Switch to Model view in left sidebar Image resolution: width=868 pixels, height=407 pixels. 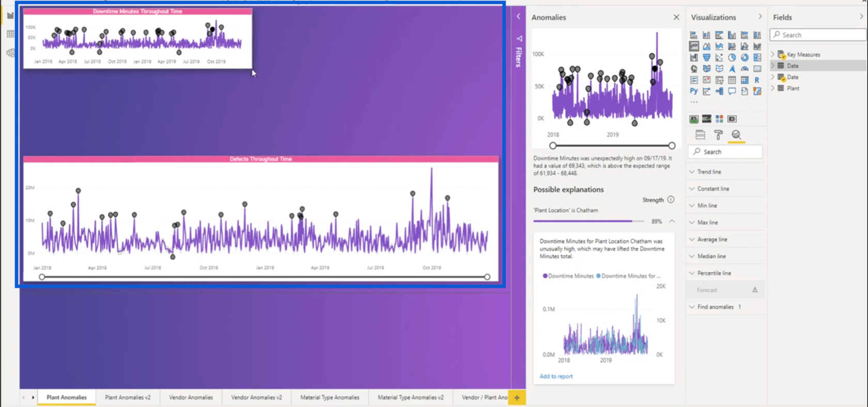(x=10, y=53)
